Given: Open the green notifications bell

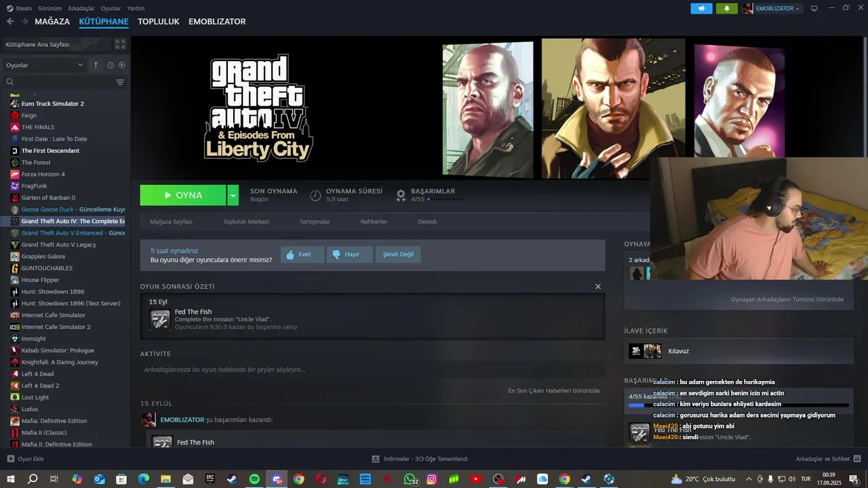Looking at the screenshot, I should 727,8.
